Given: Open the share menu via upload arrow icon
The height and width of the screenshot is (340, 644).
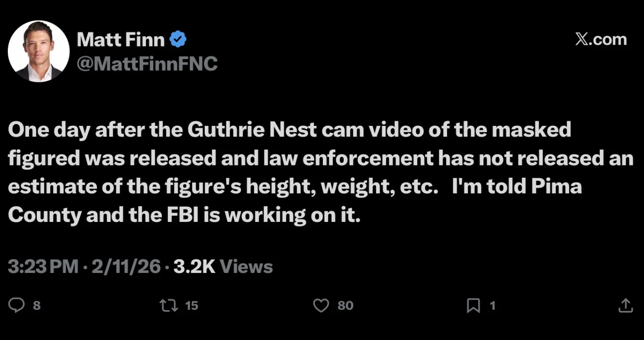Looking at the screenshot, I should tap(625, 305).
